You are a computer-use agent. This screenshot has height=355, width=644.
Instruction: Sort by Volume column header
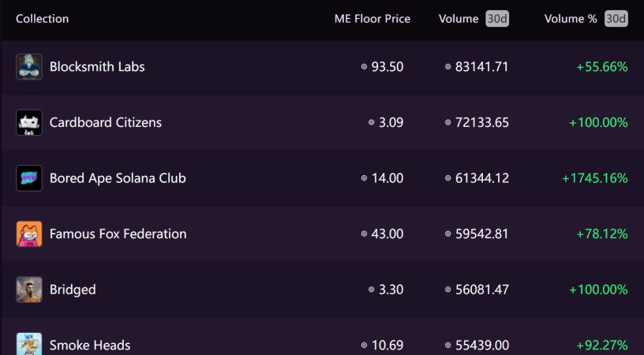click(459, 19)
